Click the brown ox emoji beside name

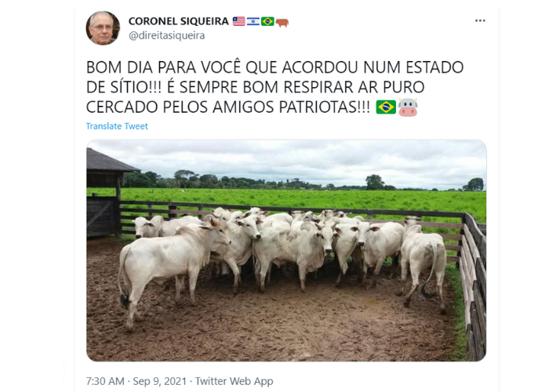[282, 23]
